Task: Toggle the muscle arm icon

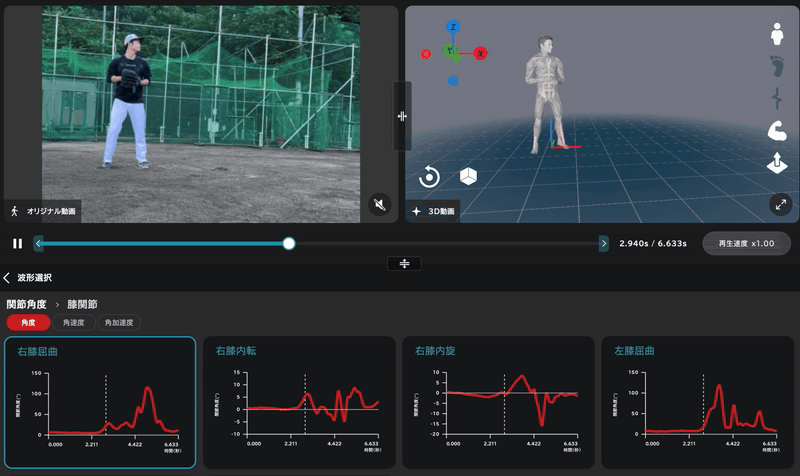Action: [x=777, y=130]
